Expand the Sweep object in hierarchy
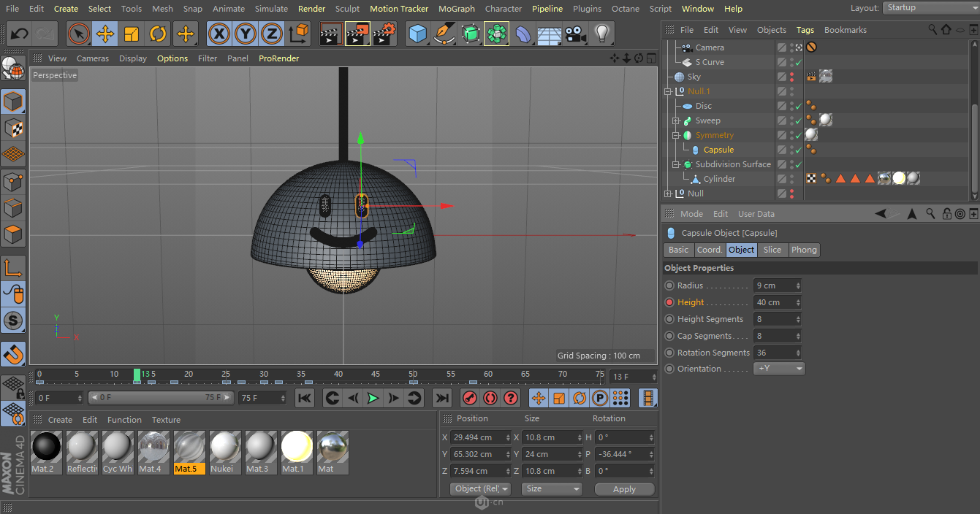980x514 pixels. click(677, 120)
